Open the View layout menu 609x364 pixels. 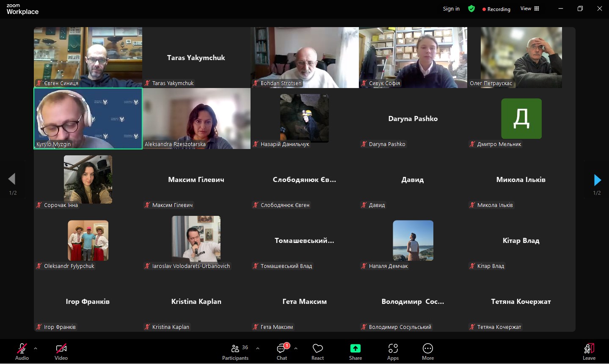[529, 9]
